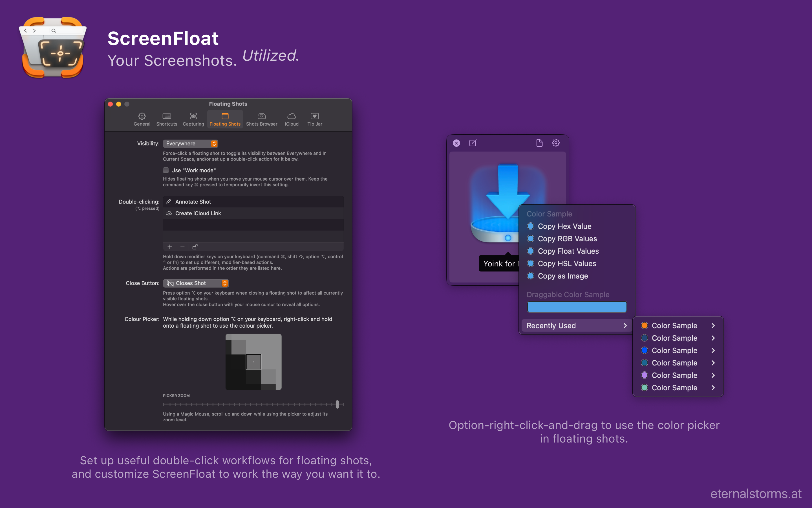Image resolution: width=812 pixels, height=508 pixels.
Task: Choose Copy as Image menu item
Action: click(x=577, y=276)
